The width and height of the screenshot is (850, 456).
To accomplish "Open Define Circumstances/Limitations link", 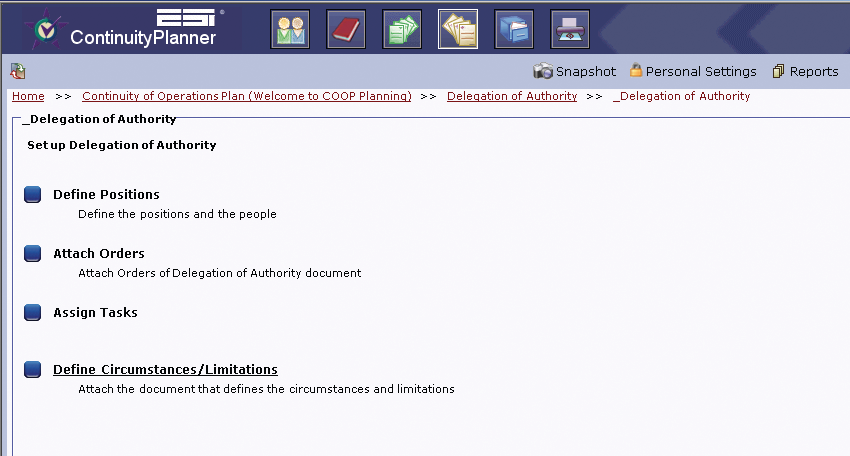I will [165, 369].
